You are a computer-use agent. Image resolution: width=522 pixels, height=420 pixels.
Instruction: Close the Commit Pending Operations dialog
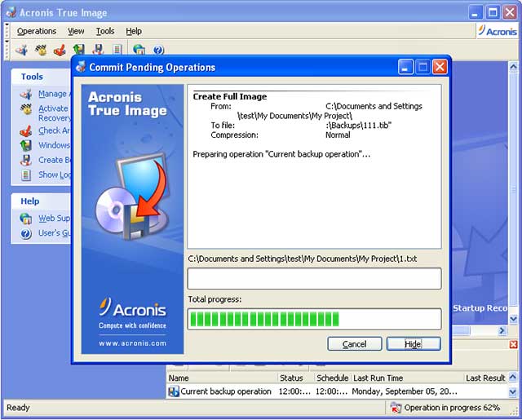click(x=440, y=67)
